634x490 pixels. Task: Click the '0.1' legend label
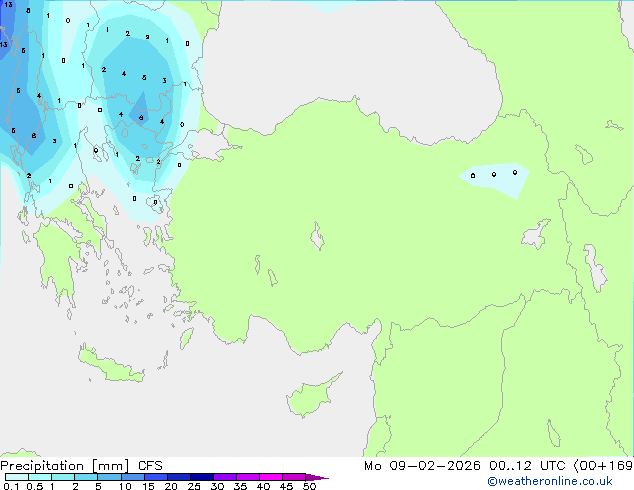point(11,486)
